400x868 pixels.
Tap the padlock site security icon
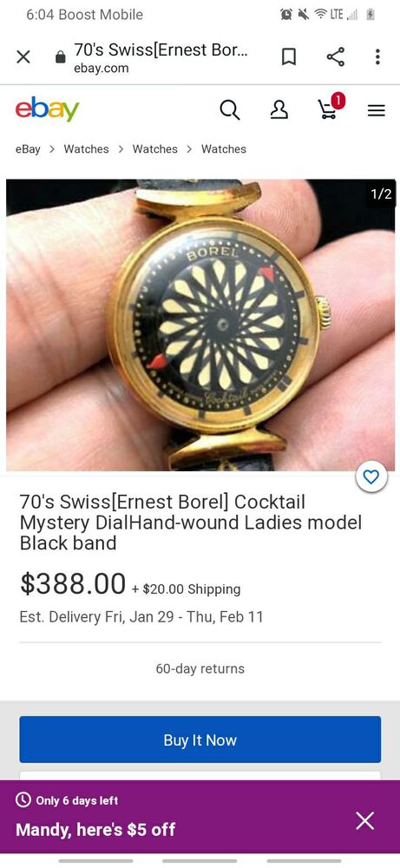(61, 57)
